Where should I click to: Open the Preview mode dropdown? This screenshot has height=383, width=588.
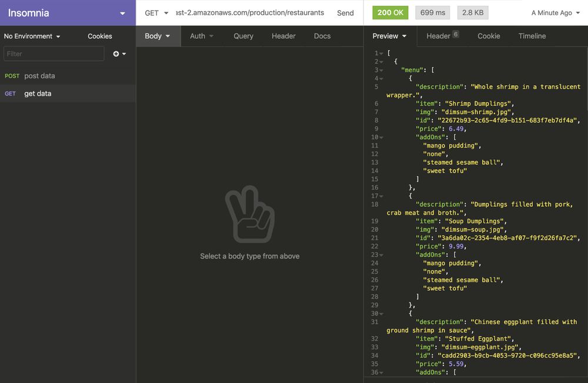click(x=389, y=36)
